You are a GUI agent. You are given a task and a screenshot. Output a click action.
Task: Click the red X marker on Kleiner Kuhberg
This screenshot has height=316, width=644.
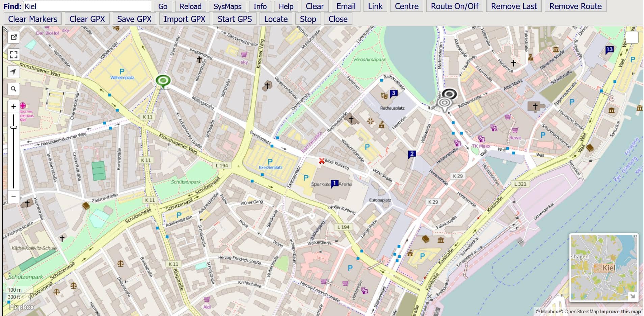[322, 161]
